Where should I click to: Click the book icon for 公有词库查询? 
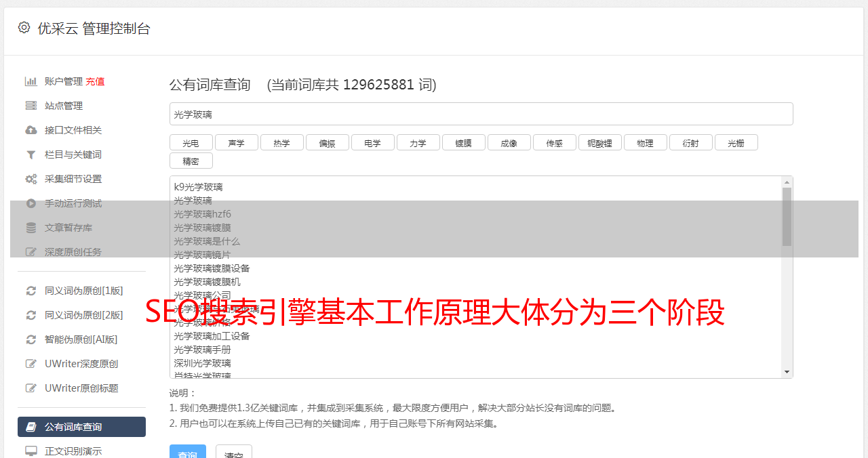[31, 427]
